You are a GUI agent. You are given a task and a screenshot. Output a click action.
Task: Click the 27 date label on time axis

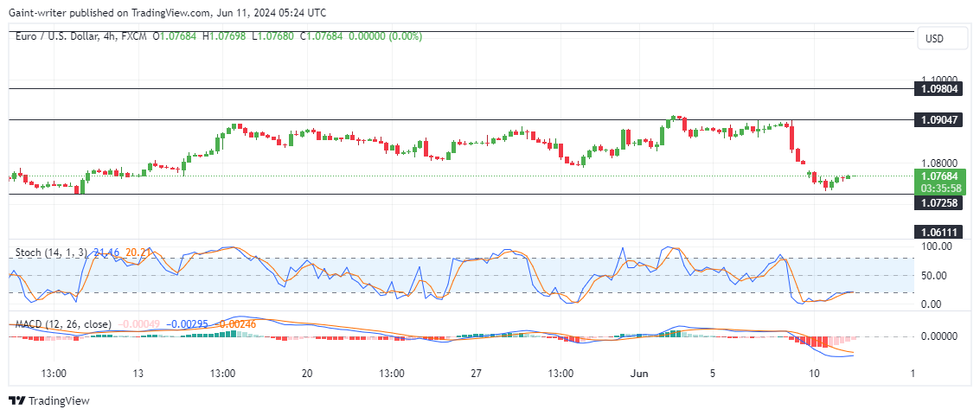pos(477,374)
